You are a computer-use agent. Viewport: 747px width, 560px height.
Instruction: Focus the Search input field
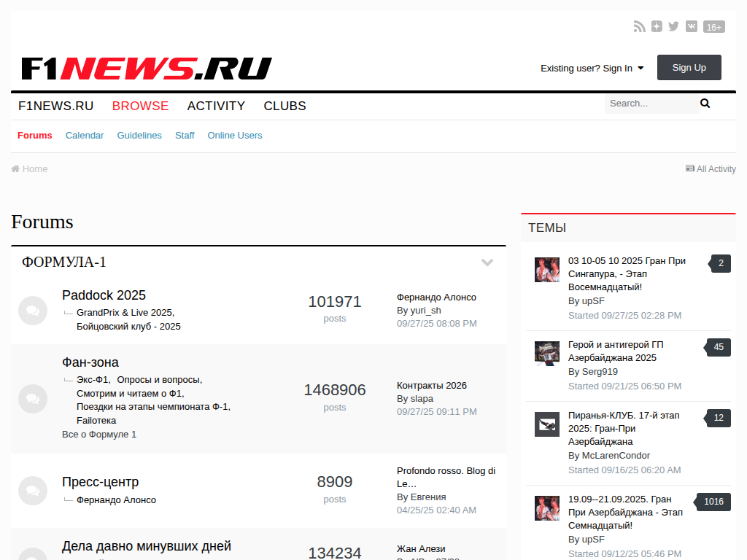click(651, 104)
